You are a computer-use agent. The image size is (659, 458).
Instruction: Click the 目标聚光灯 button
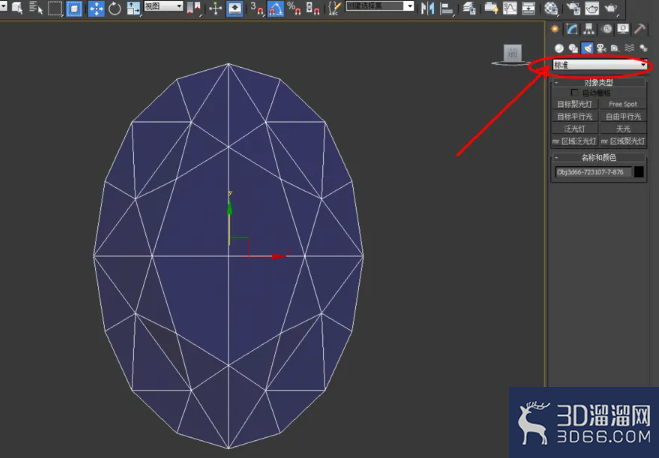[575, 104]
